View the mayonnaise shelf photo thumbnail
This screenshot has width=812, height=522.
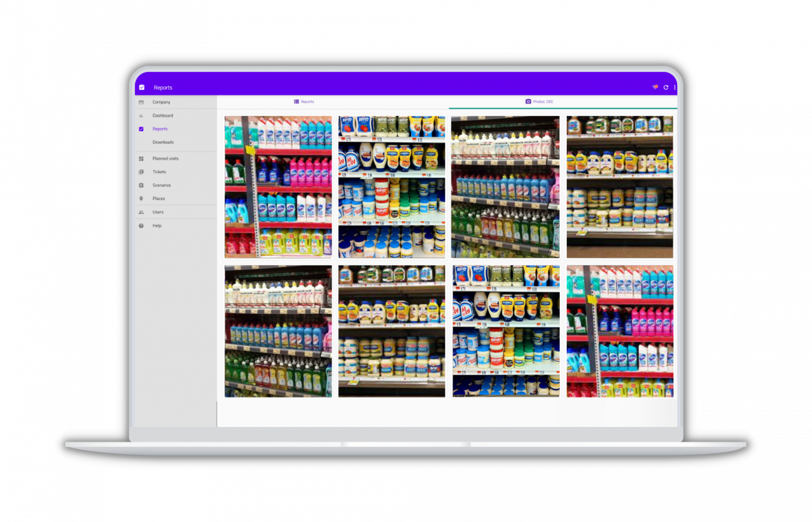pos(391,187)
